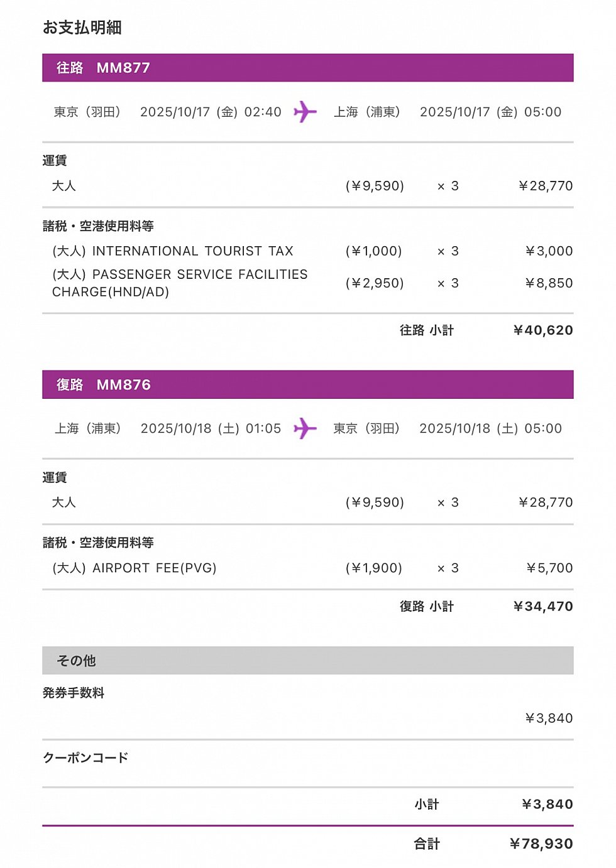Select the 復路 MM876 purple header
The height and width of the screenshot is (868, 616).
(x=307, y=384)
